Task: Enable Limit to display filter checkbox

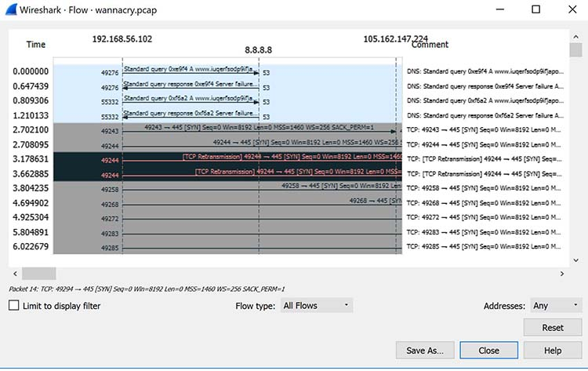Action: coord(14,305)
